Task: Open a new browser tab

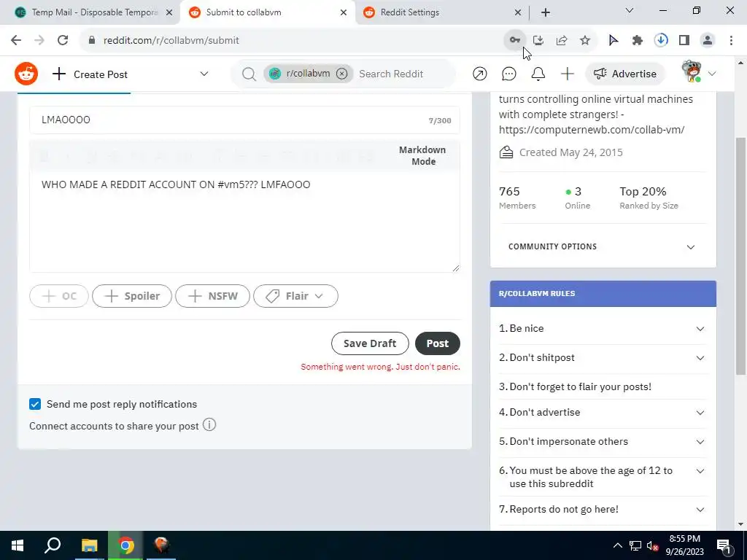Action: click(x=546, y=12)
